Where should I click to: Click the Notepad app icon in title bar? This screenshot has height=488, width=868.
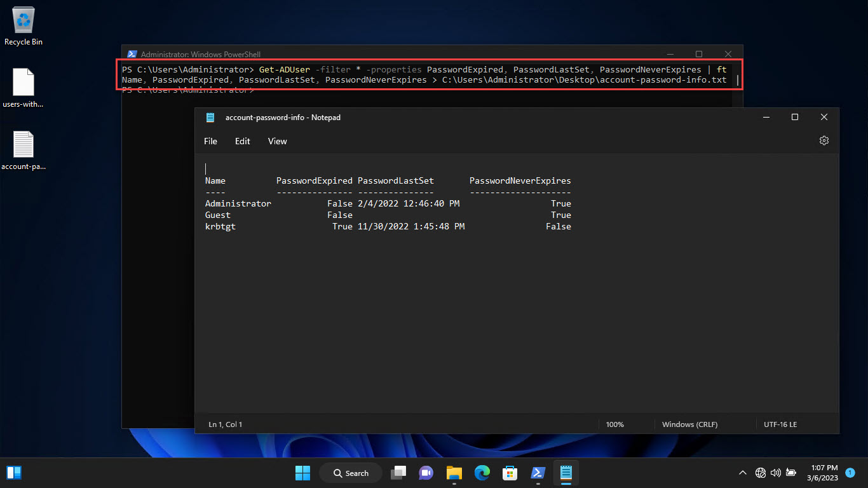coord(210,118)
